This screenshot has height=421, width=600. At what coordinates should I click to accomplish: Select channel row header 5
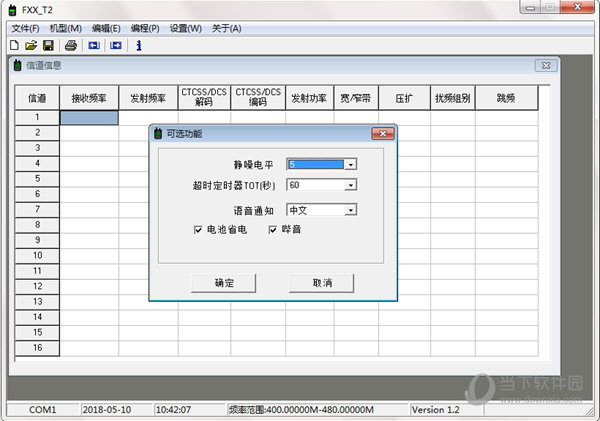tap(37, 179)
